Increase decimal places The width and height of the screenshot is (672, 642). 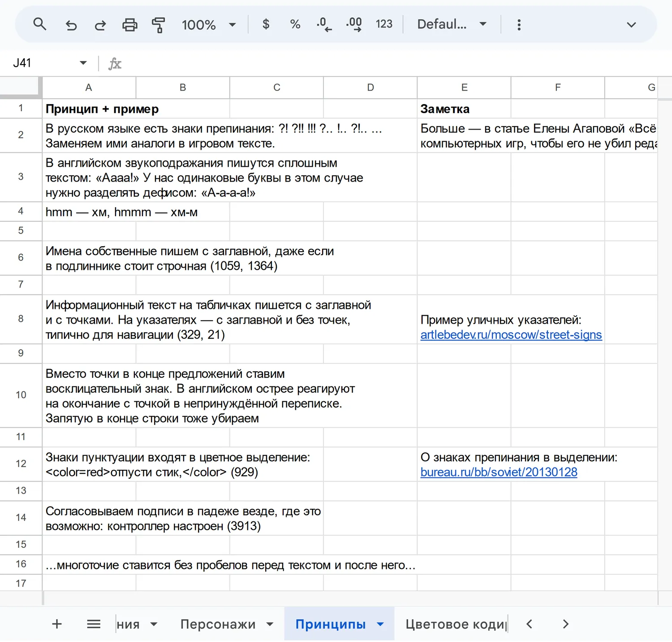click(354, 24)
